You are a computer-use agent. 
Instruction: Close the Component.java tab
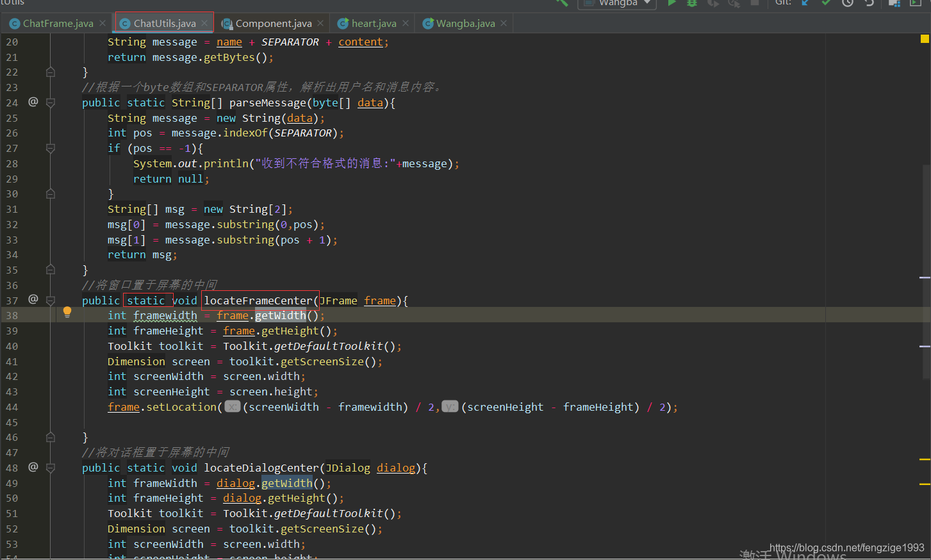click(x=320, y=23)
